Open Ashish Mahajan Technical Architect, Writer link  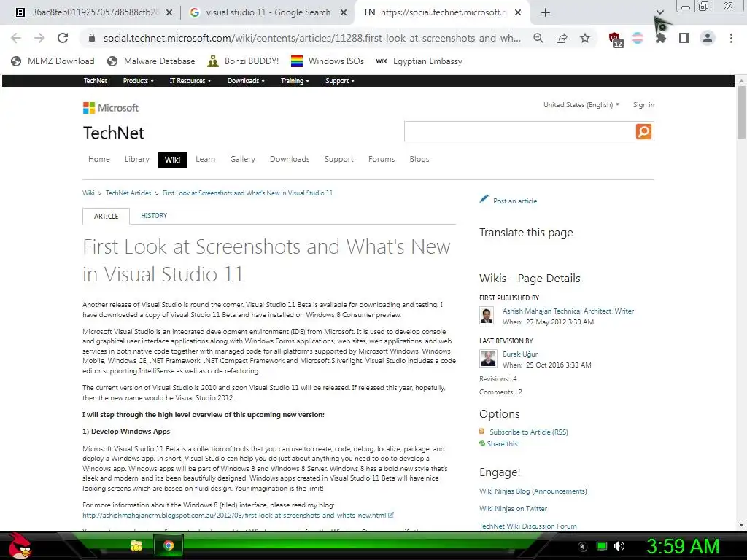[x=568, y=311]
